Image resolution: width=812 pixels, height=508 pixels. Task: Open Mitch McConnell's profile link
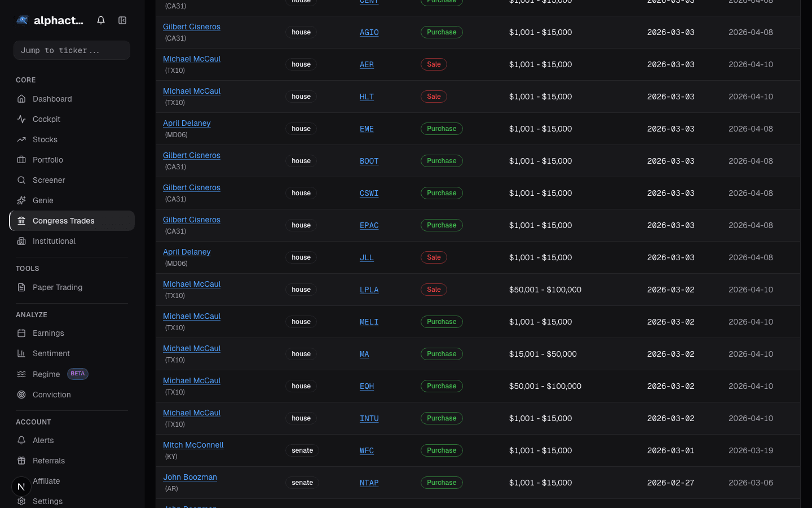click(x=193, y=445)
